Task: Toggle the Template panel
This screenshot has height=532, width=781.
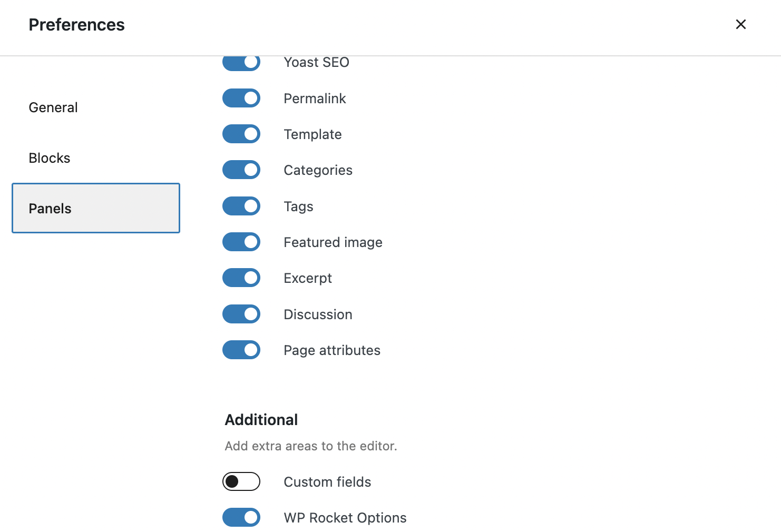Action: pyautogui.click(x=241, y=134)
